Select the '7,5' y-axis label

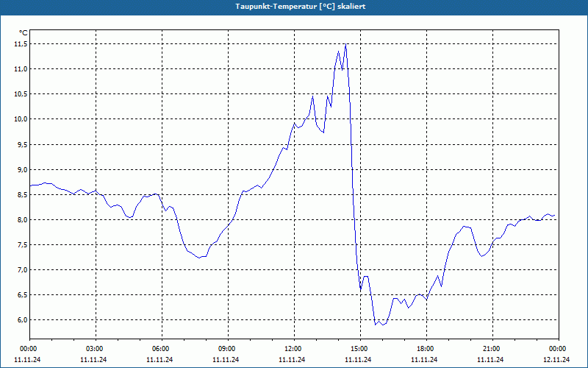pos(22,245)
